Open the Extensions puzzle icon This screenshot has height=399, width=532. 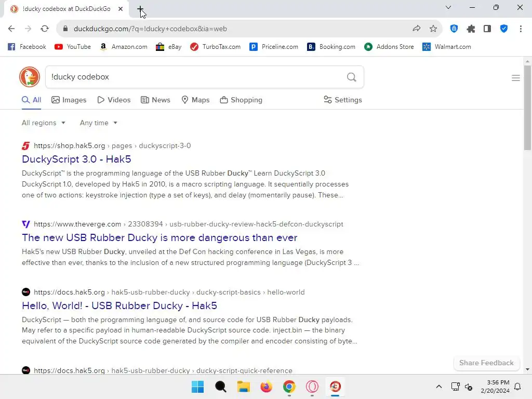(471, 29)
